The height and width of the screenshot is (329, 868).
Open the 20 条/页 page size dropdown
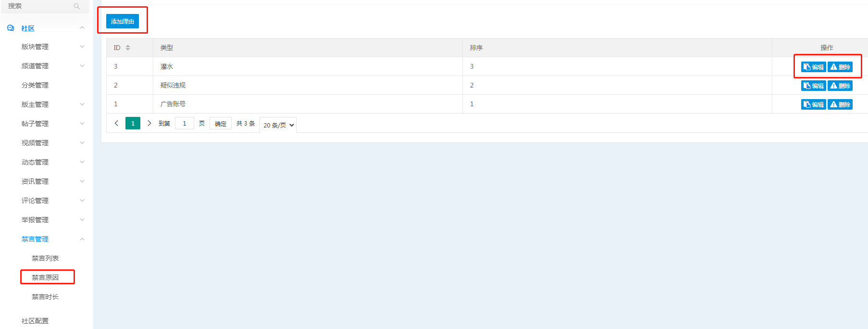coord(278,125)
